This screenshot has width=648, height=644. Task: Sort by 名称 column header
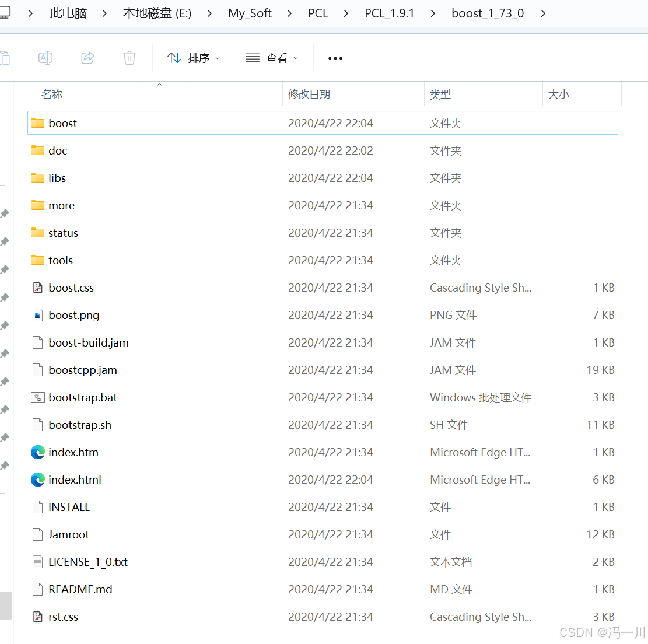tap(52, 94)
